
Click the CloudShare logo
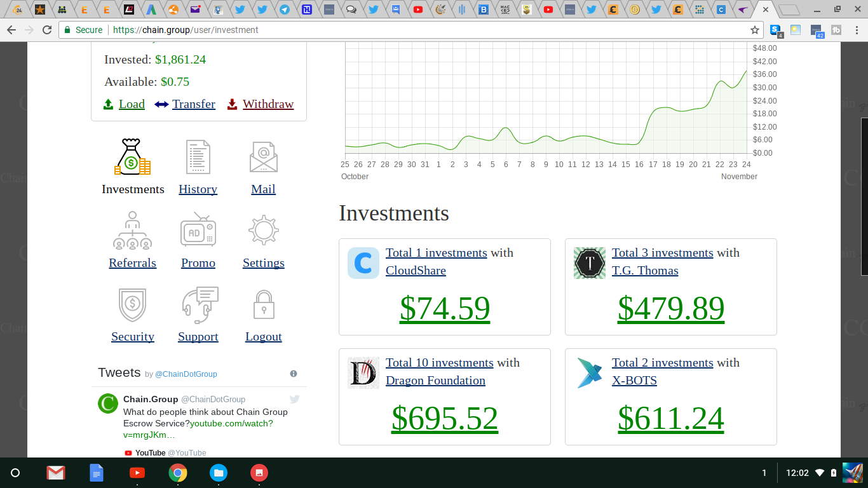pyautogui.click(x=363, y=263)
